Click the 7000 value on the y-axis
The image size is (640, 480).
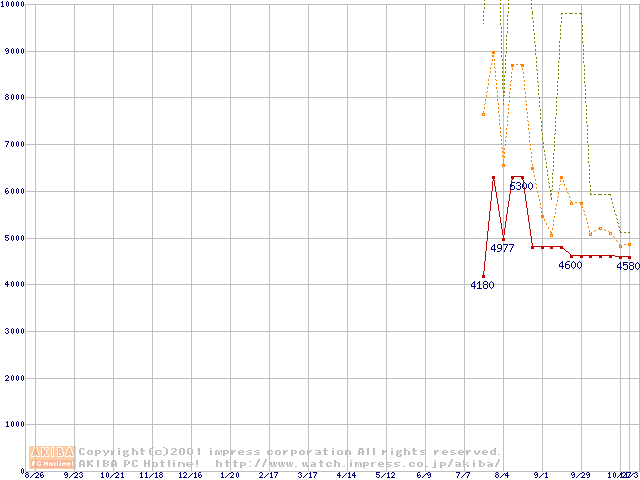[x=14, y=144]
